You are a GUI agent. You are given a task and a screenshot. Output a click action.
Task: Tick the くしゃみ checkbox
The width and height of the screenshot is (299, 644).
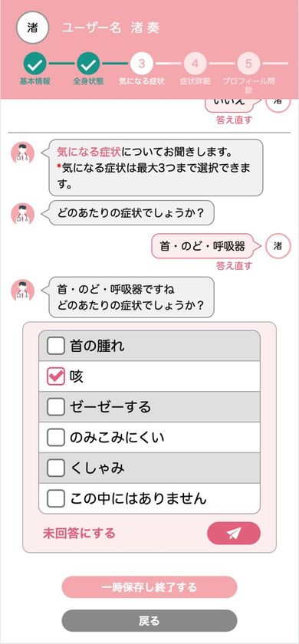[56, 468]
